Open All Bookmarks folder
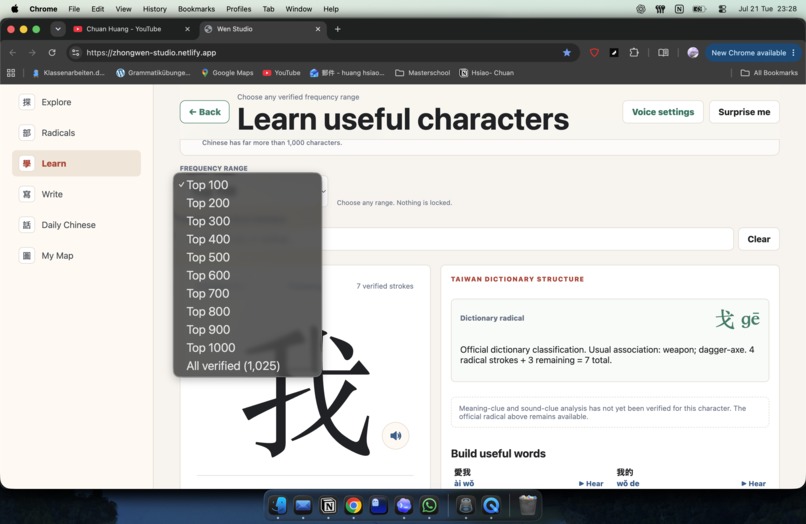The width and height of the screenshot is (806, 524). point(769,73)
